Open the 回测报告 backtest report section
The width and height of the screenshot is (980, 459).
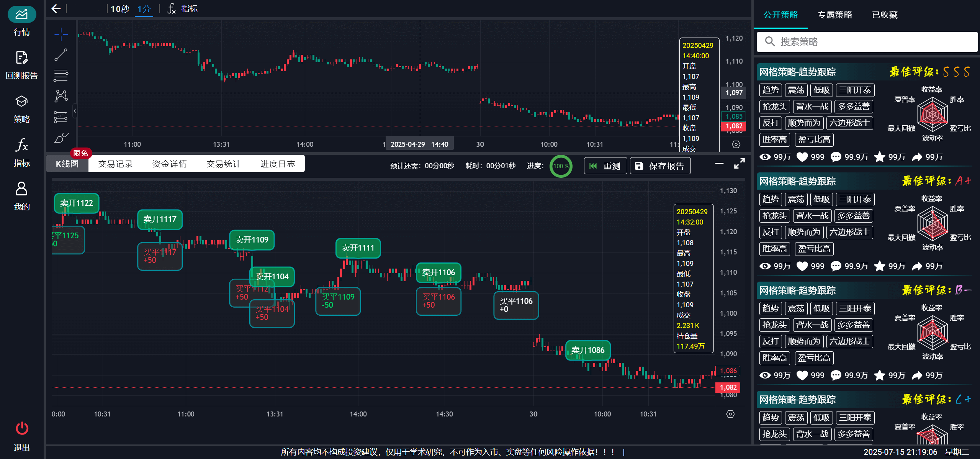click(x=22, y=66)
